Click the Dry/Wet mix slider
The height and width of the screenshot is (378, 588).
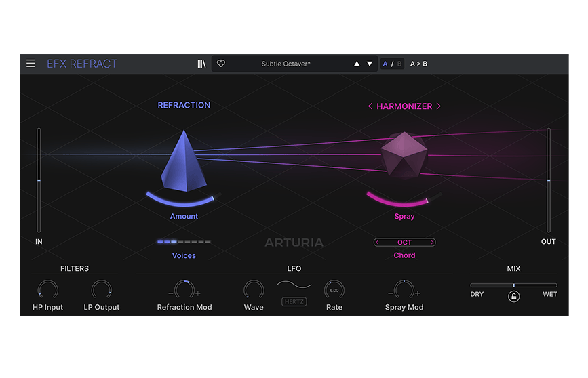513,285
